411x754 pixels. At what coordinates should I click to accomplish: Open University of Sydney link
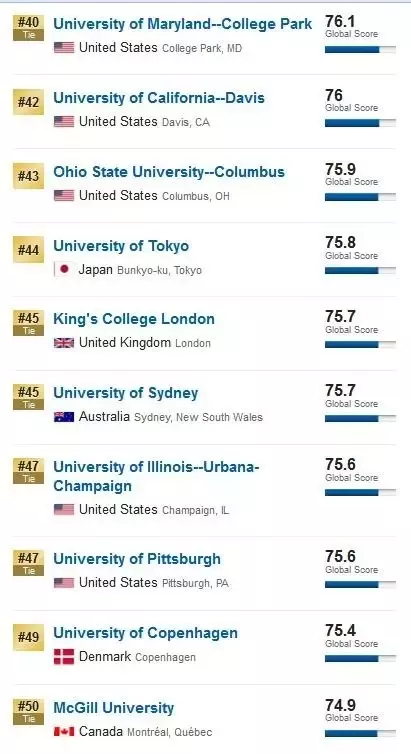[x=126, y=393]
